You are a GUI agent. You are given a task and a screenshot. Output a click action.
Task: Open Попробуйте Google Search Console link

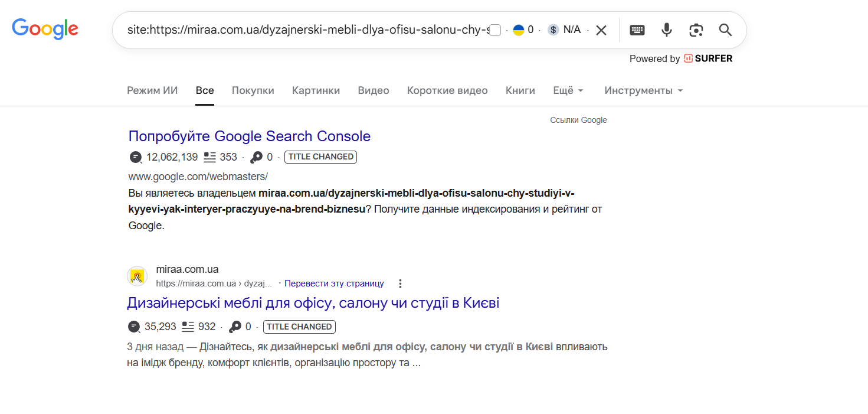click(250, 136)
